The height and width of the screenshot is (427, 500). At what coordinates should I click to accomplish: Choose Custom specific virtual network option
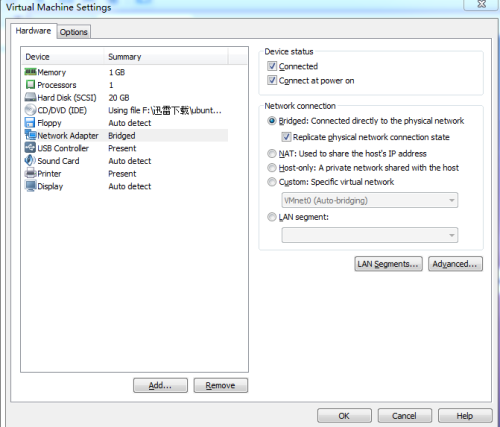tap(272, 182)
